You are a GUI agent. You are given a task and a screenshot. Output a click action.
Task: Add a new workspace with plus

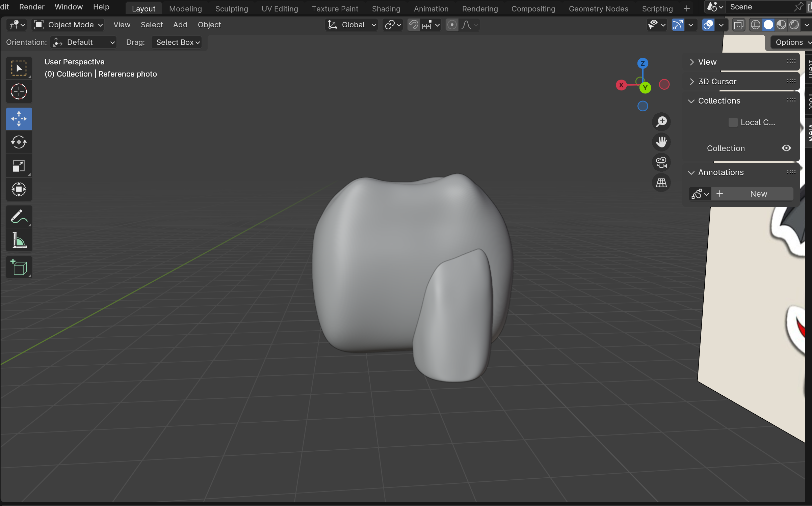686,8
